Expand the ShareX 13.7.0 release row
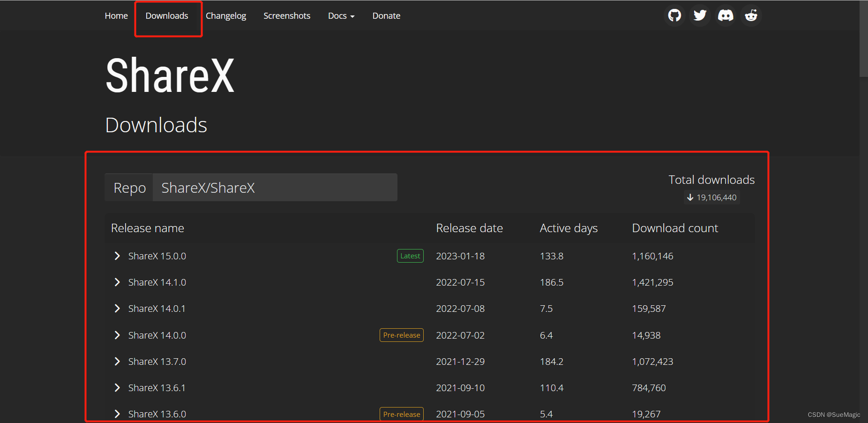The image size is (868, 423). 117,362
